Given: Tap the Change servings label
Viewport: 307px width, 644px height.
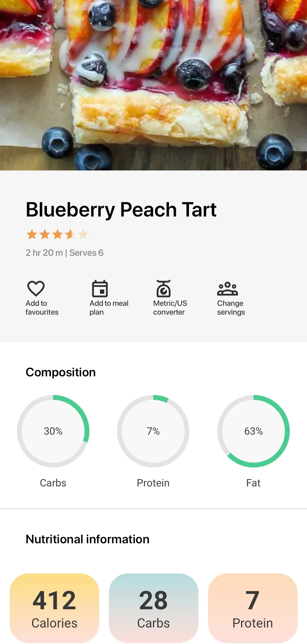Looking at the screenshot, I should (x=231, y=308).
